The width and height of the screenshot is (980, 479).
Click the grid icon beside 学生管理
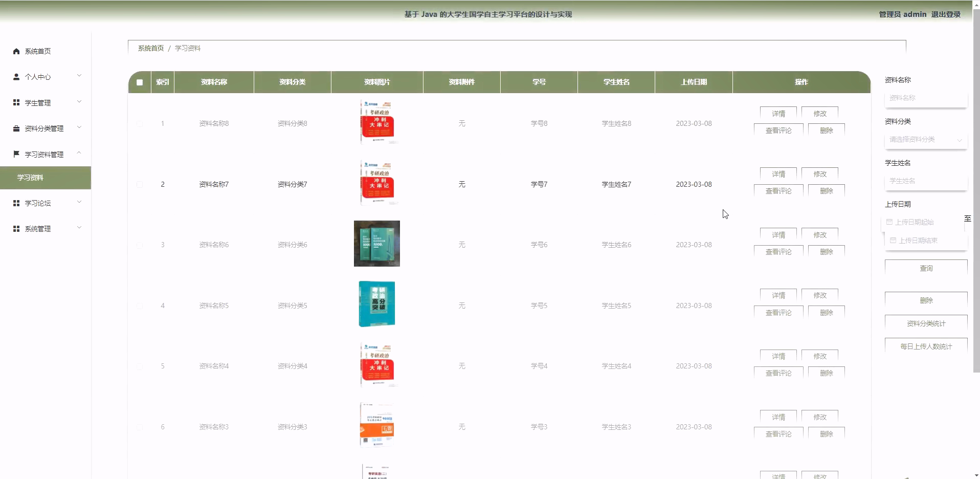(16, 102)
